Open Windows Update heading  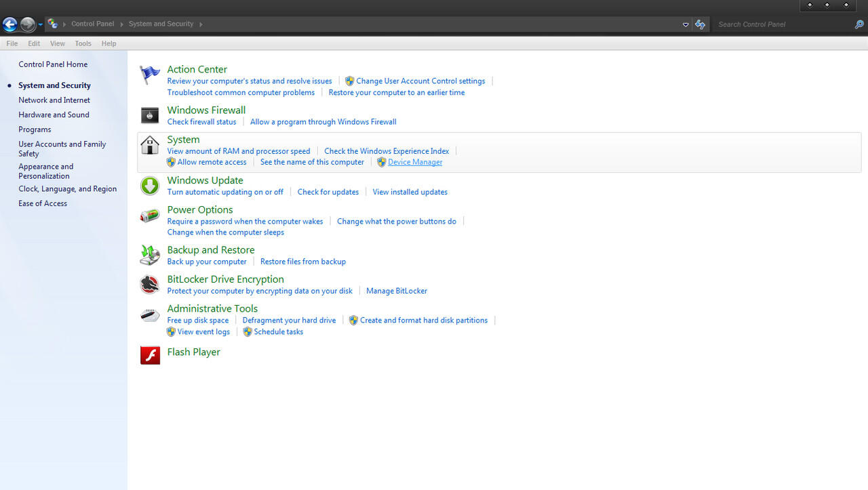[x=205, y=180]
